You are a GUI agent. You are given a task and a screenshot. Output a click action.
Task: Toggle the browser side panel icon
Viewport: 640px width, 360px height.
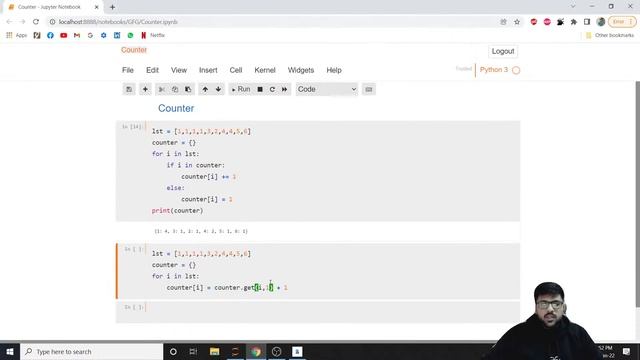point(587,22)
